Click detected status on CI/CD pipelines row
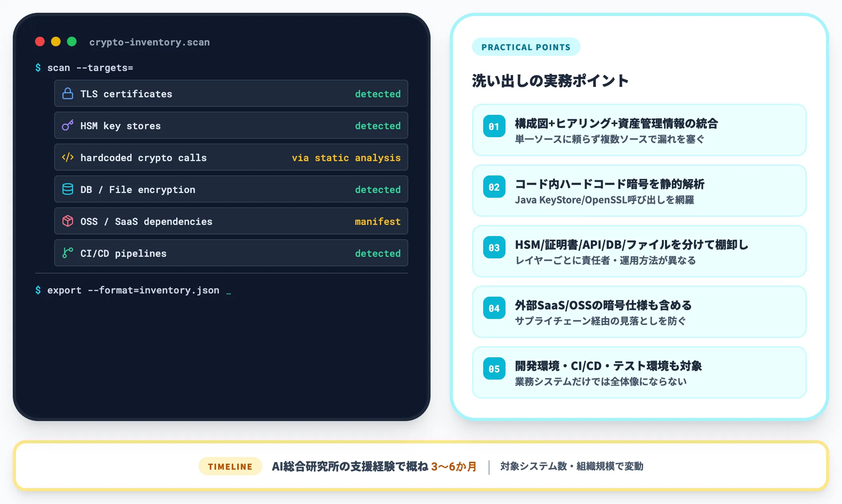Image resolution: width=842 pixels, height=504 pixels. point(378,254)
